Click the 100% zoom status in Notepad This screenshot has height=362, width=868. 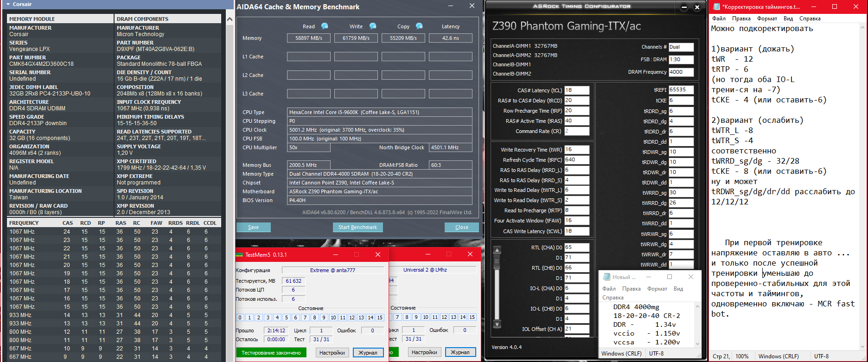point(742,356)
